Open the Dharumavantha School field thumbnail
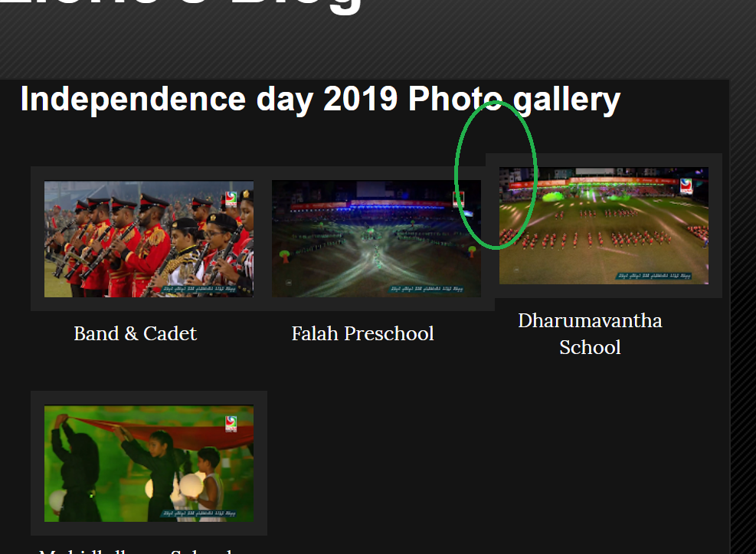 point(604,225)
